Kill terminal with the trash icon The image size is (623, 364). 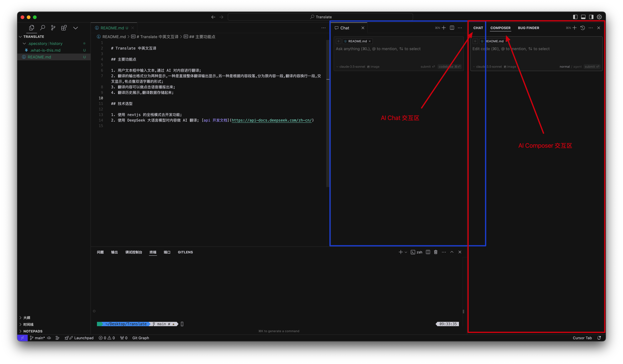(x=436, y=252)
